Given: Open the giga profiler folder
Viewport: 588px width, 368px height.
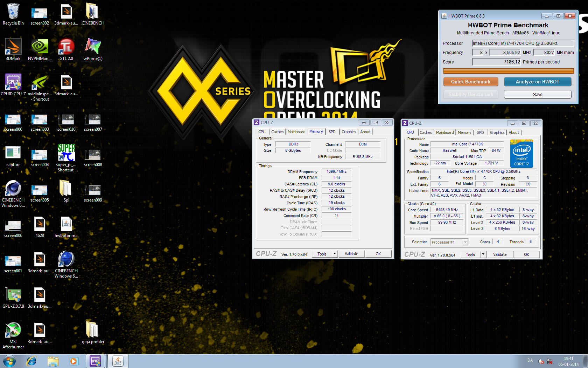Looking at the screenshot, I should click(93, 332).
